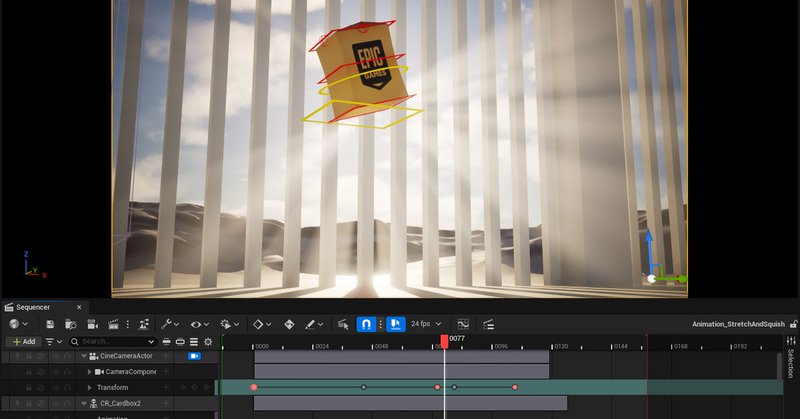Jump to next Transform key arrow
This screenshot has height=419, width=800.
(206, 387)
